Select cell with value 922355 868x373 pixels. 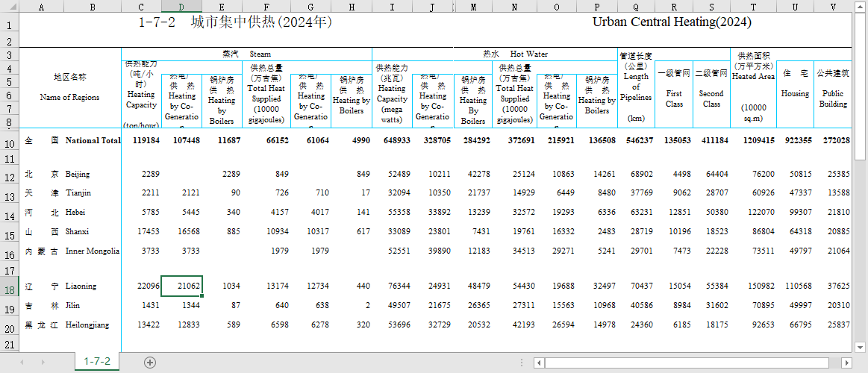[795, 140]
